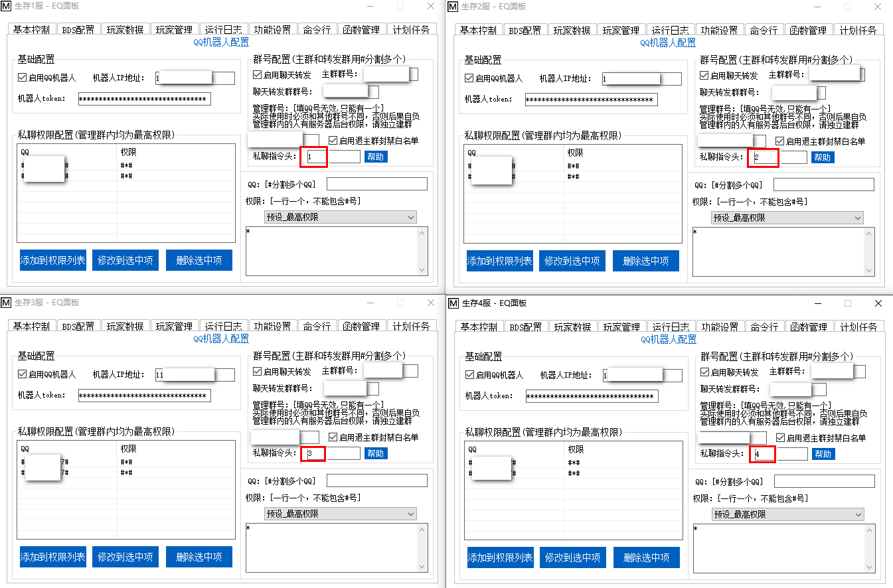Focus 机器人token field in 生存4服 window
893x588 pixels.
tap(592, 396)
